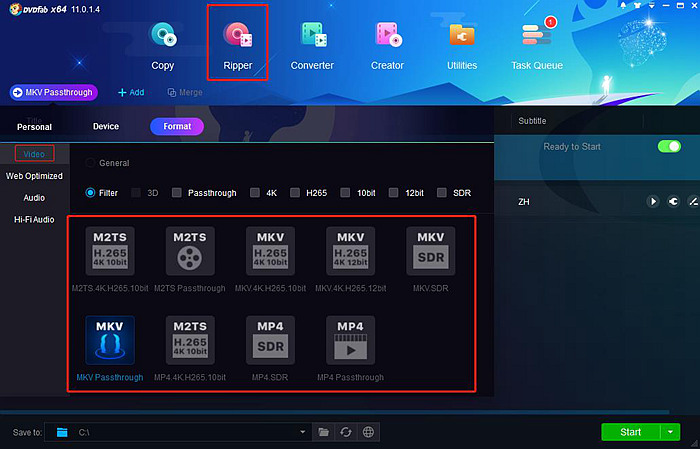Viewport: 700px width, 449px height.
Task: Open the skin shirt icon in title bar
Action: 637,5
